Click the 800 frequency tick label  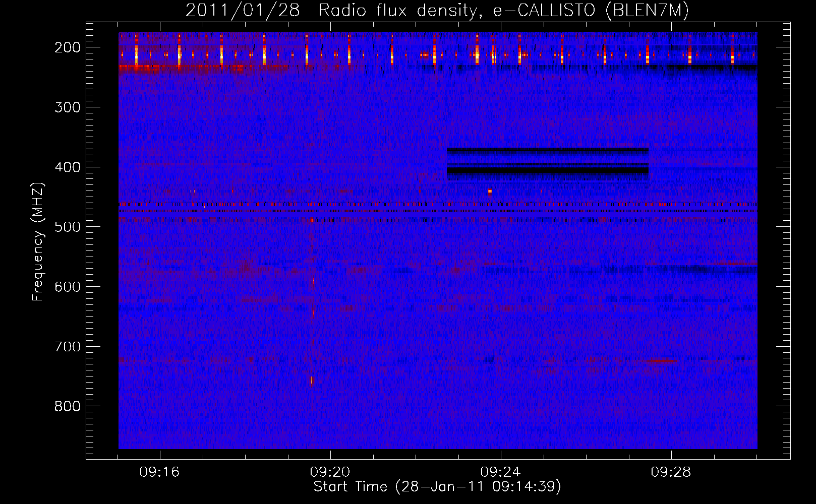point(67,406)
